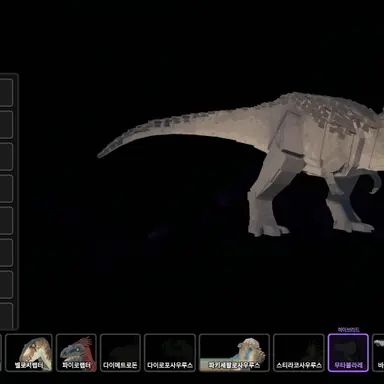Viewport: 384px width, 384px height.
Task: Choose the Dimetrodon (다이메트로돈) card
Action: pyautogui.click(x=120, y=353)
